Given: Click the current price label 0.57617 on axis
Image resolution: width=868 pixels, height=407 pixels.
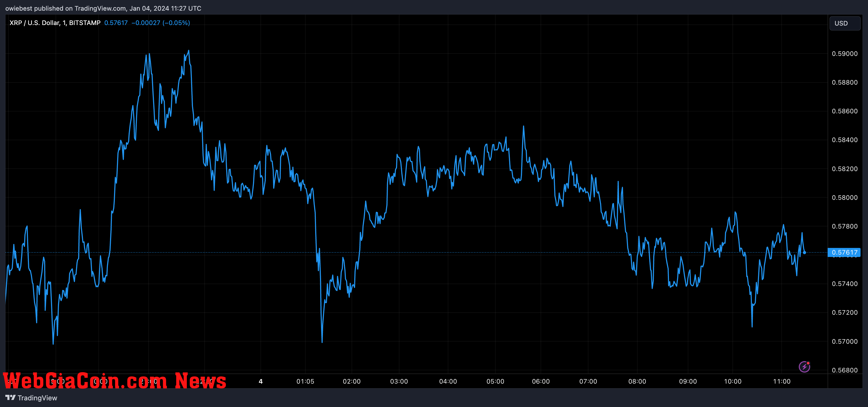Looking at the screenshot, I should pos(844,252).
